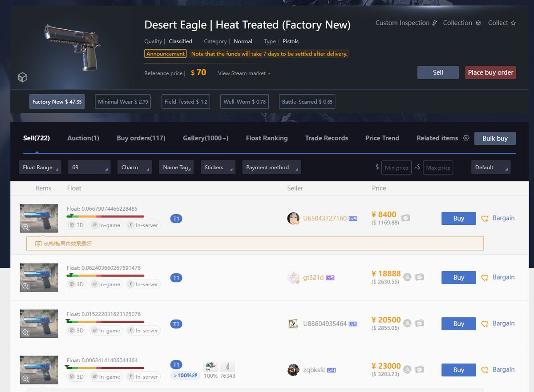Open seller U88604935464 profile

click(325, 324)
